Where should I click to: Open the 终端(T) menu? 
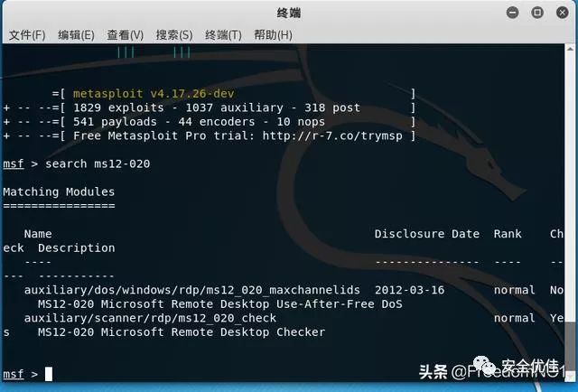223,35
